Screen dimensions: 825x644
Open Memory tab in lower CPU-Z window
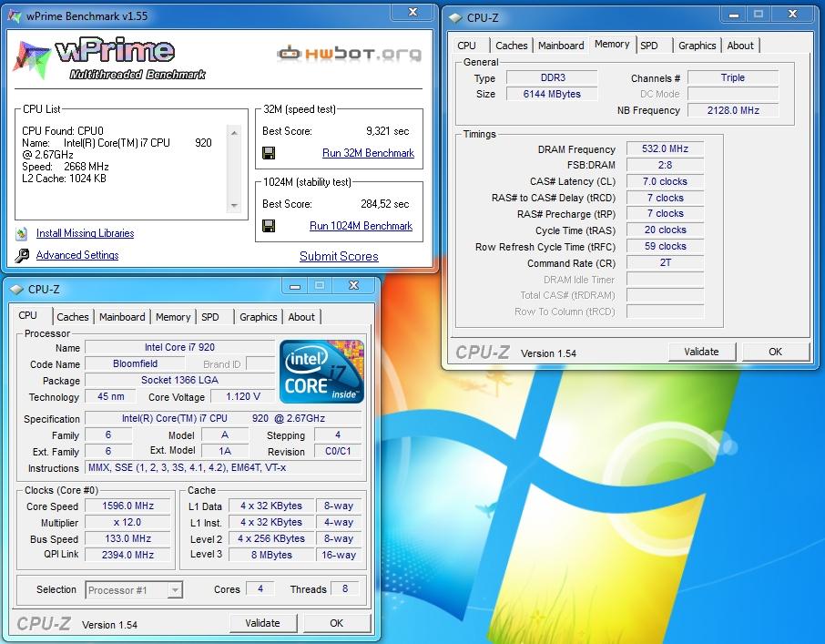pyautogui.click(x=173, y=317)
